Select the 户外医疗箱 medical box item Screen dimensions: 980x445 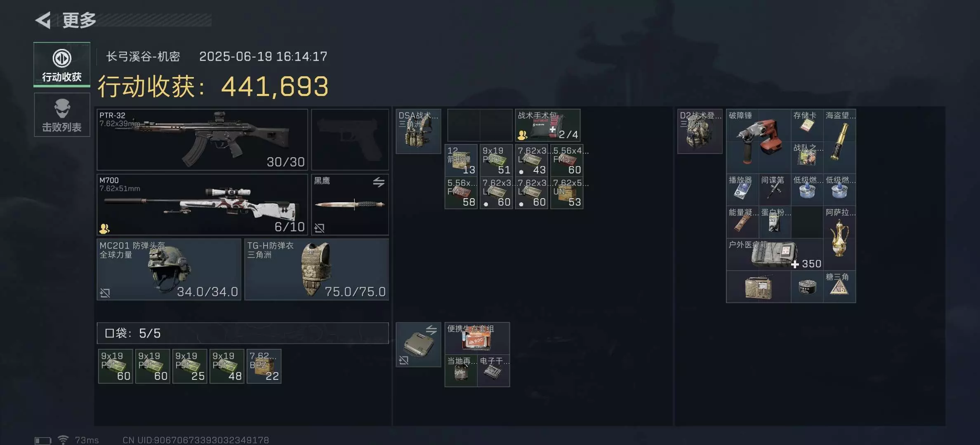tap(775, 255)
